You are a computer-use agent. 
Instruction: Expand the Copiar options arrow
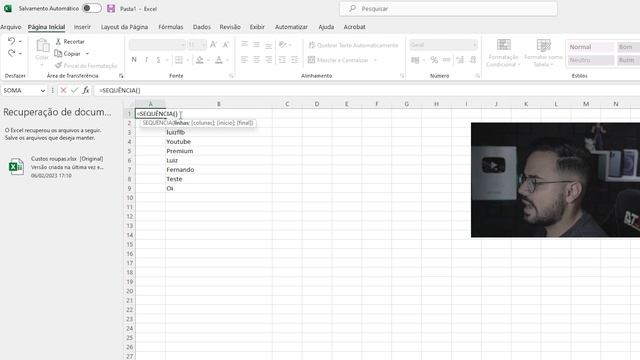point(87,53)
